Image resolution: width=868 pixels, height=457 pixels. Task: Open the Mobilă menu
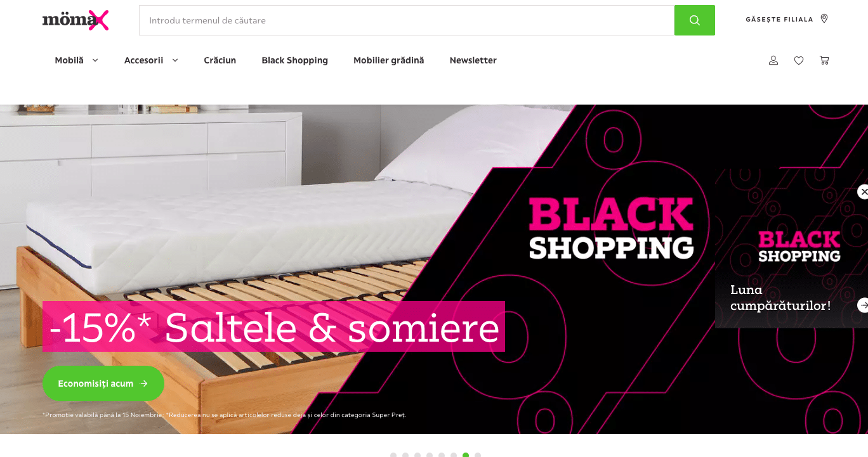click(x=69, y=60)
